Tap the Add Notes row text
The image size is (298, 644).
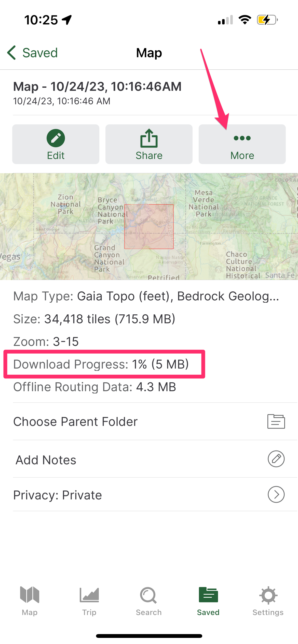[x=46, y=460]
